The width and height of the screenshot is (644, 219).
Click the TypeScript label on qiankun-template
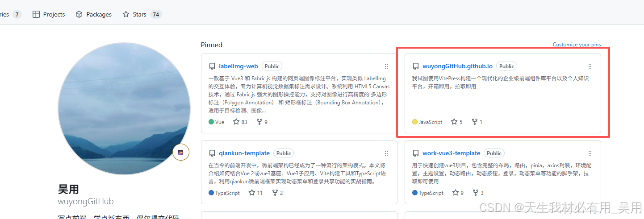coord(227,193)
